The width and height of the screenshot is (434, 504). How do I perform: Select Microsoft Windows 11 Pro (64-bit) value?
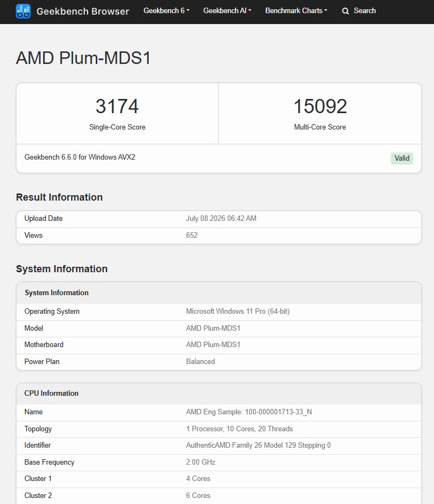click(238, 312)
